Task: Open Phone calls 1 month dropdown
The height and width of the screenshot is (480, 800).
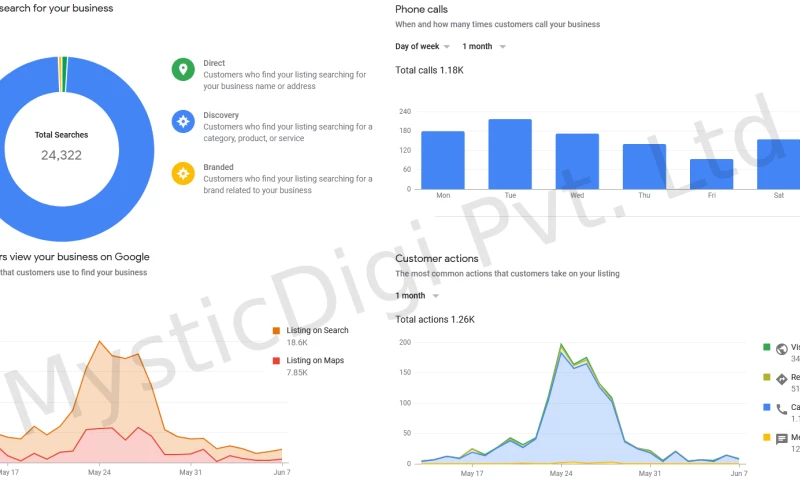Action: coord(484,46)
